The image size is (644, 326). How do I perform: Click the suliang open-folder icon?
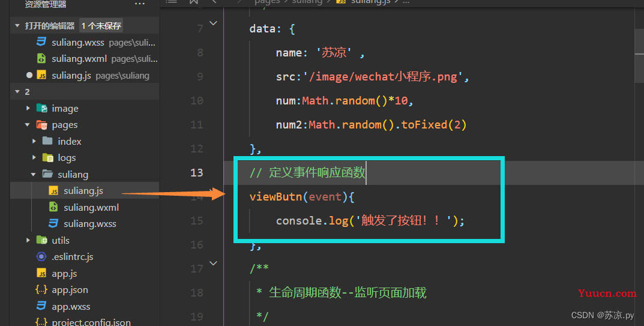point(47,174)
